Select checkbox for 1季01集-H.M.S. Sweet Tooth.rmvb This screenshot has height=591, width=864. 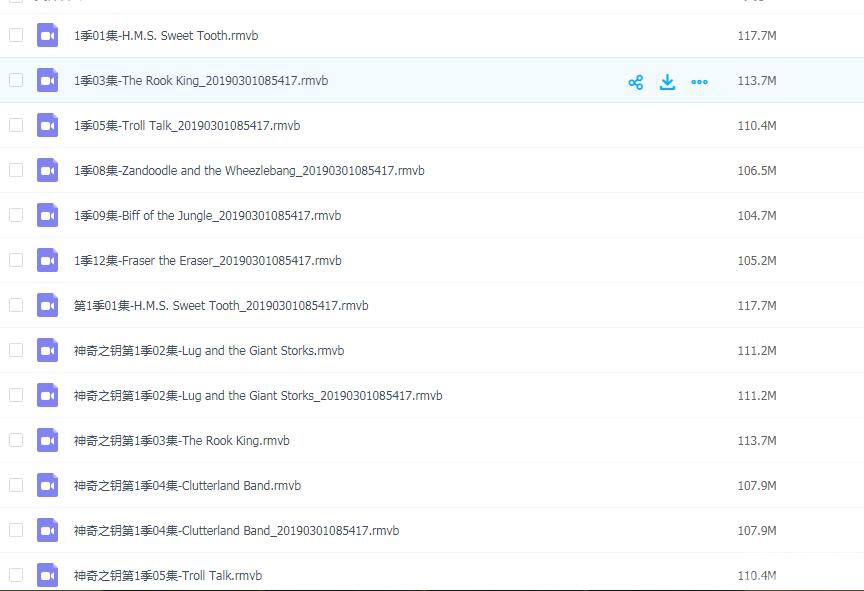point(16,36)
